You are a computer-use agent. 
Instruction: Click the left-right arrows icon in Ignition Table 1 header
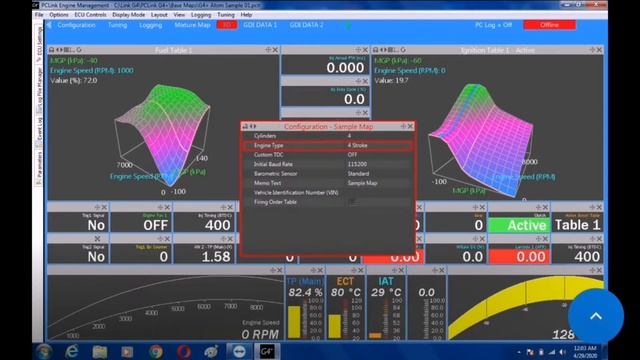pos(383,50)
